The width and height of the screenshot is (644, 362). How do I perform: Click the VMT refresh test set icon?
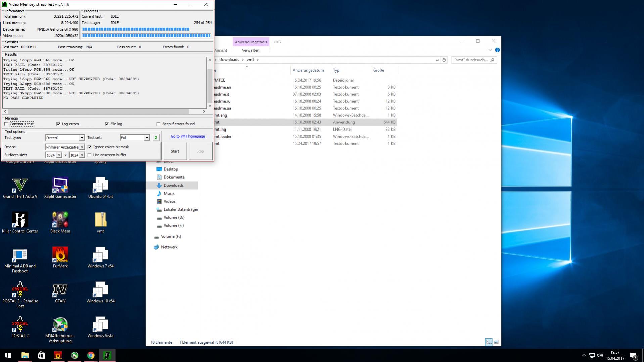156,138
